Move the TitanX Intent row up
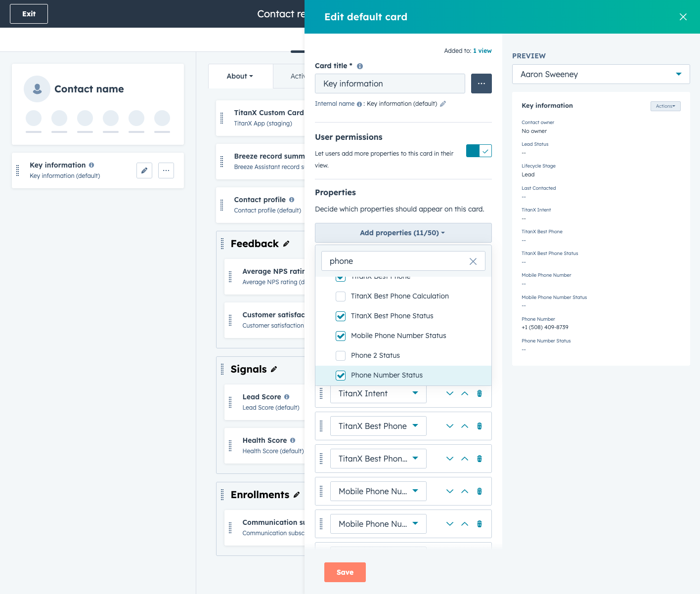 [x=465, y=393]
